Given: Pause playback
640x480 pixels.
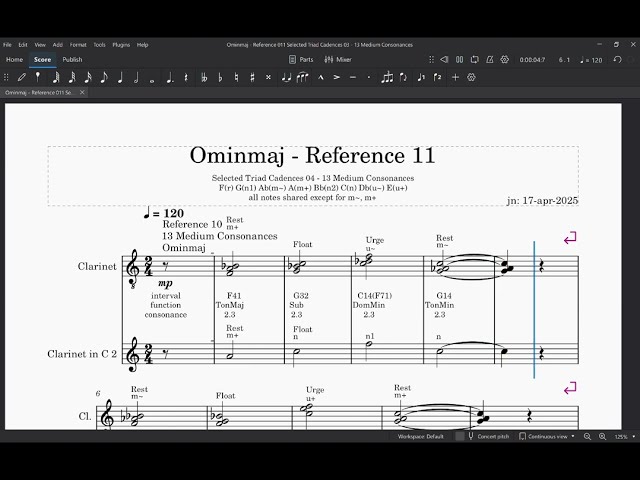Looking at the screenshot, I should click(x=460, y=60).
